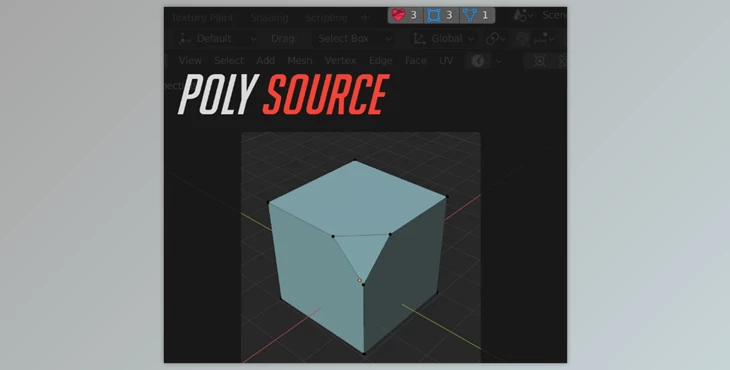Open the Scripting workspace tab
Screen dimensions: 730x370
pyautogui.click(x=326, y=18)
